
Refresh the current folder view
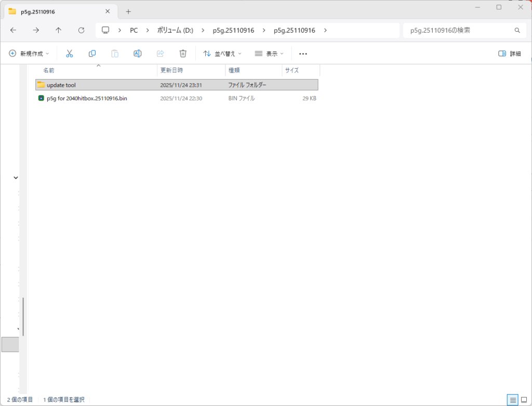coord(81,30)
